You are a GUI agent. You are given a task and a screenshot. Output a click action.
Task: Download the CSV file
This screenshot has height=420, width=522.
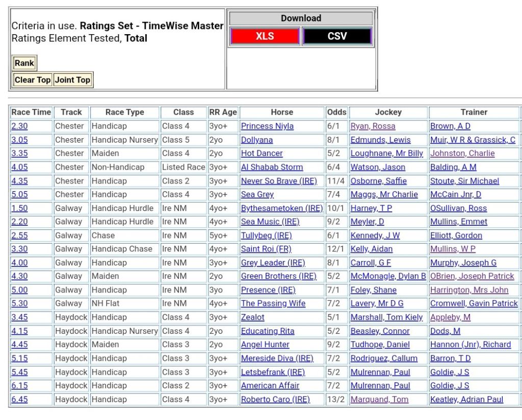[x=337, y=36]
